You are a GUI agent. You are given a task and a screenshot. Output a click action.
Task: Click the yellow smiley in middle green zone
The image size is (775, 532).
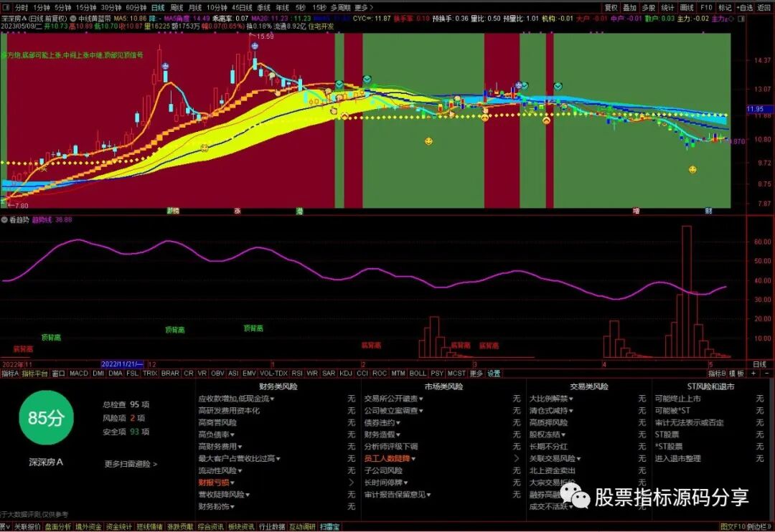click(x=428, y=142)
